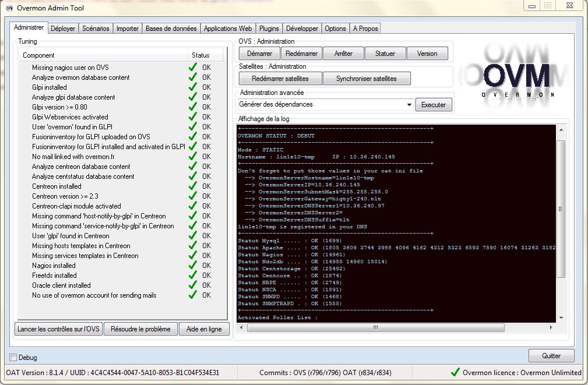Open the Applications Web tab
The image size is (588, 385).
(228, 29)
